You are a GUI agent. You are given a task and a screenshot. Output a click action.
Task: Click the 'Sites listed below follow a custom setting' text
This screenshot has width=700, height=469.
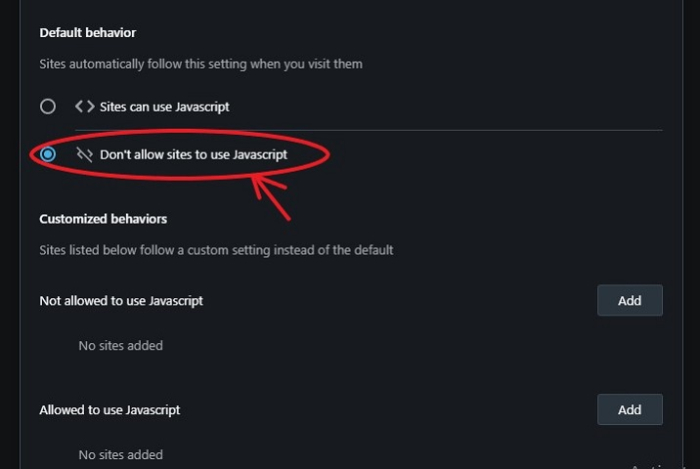pos(216,250)
